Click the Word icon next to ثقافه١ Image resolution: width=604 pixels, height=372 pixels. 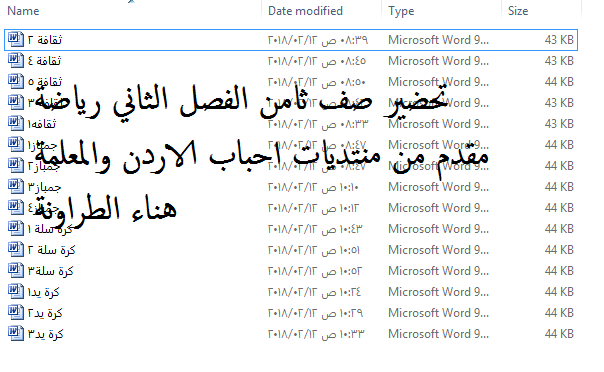16,124
